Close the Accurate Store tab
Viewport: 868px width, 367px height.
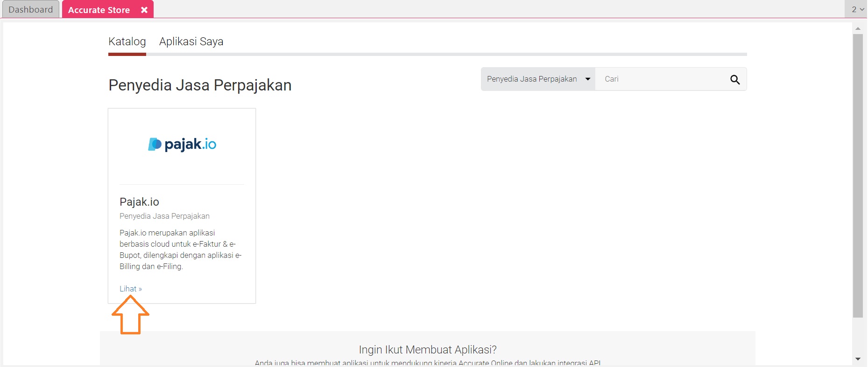[x=144, y=10]
